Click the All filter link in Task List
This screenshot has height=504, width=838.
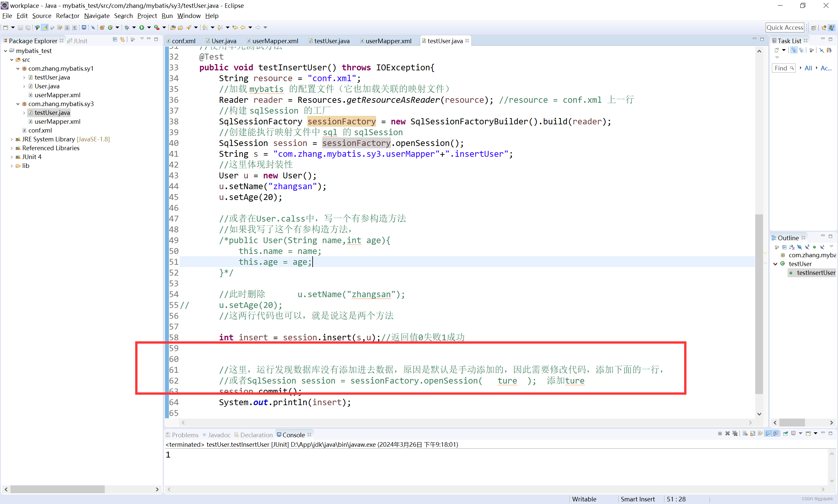(x=808, y=68)
